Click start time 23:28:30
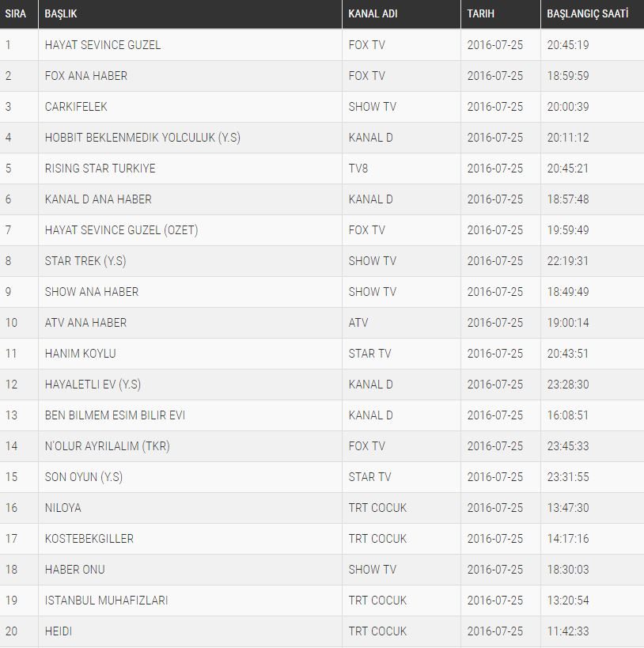644x648 pixels. coord(568,385)
